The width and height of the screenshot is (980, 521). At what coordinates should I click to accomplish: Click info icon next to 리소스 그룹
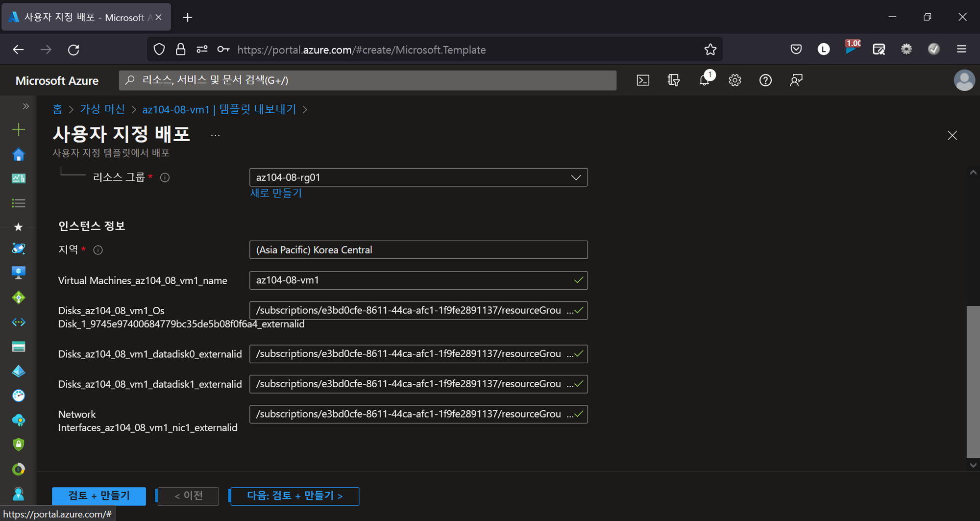[x=165, y=177]
